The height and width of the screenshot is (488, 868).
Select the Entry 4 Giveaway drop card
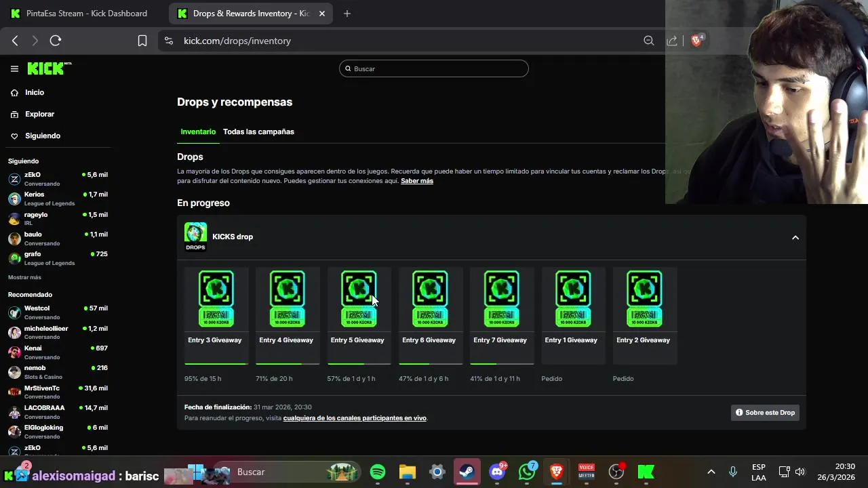(288, 316)
